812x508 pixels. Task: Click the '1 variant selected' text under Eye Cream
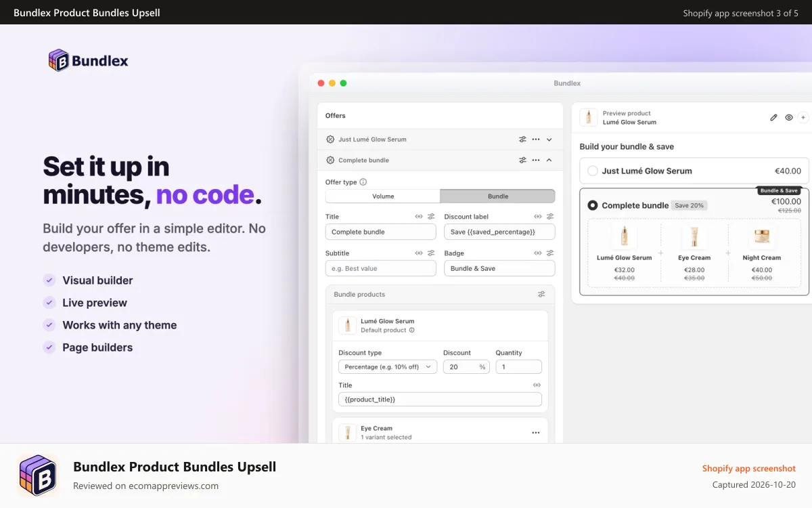point(386,438)
